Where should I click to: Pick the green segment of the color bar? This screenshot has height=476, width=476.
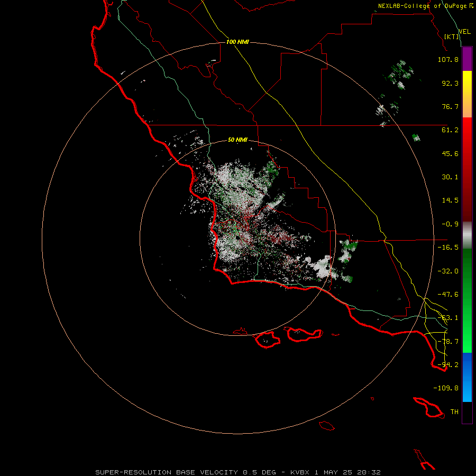point(467,300)
